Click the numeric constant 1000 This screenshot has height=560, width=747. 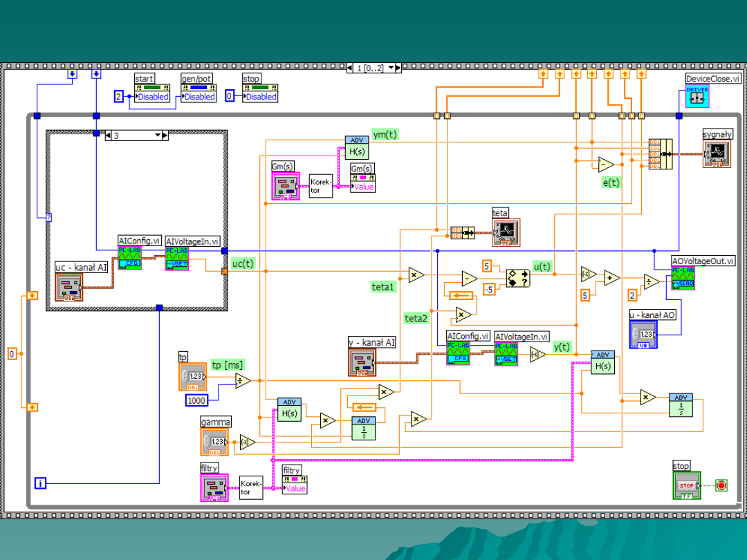[x=197, y=401]
